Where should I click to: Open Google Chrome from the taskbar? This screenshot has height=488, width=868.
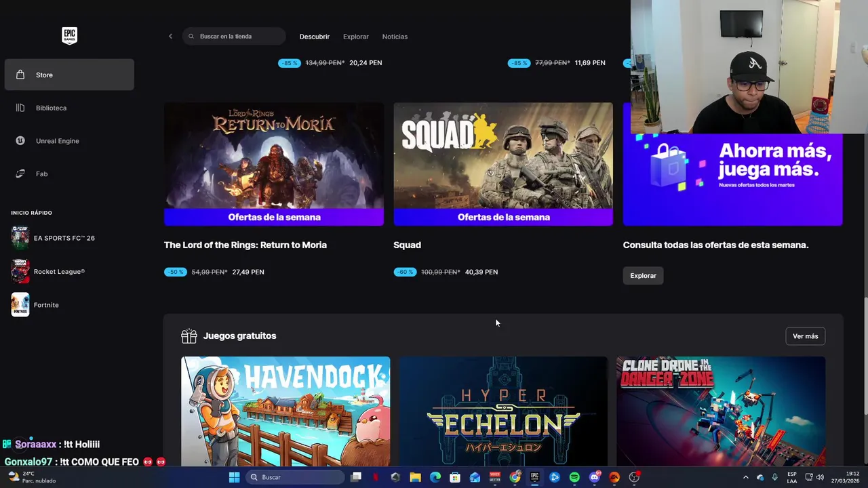515,477
